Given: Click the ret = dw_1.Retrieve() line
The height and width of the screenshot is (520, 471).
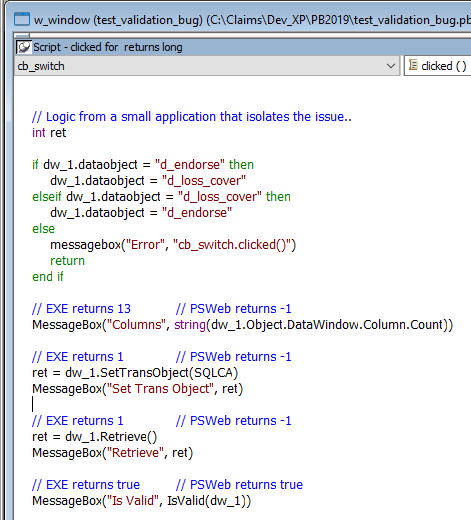Looking at the screenshot, I should 94,437.
